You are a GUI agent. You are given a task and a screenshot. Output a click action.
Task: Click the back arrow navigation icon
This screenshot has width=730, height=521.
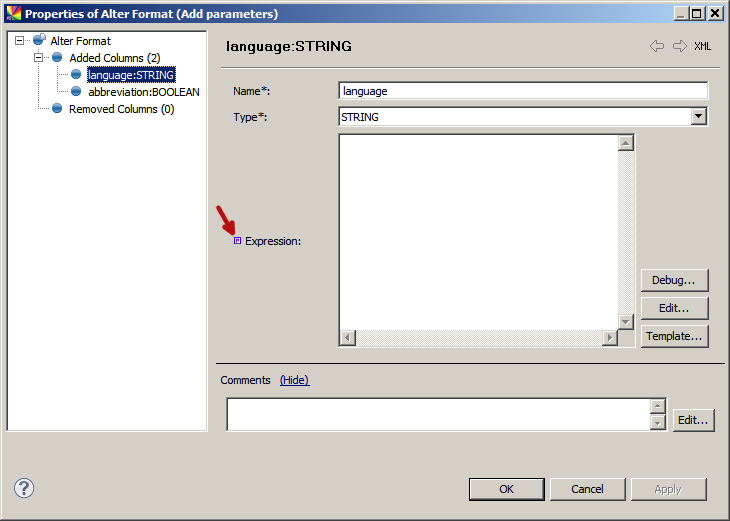coord(657,46)
